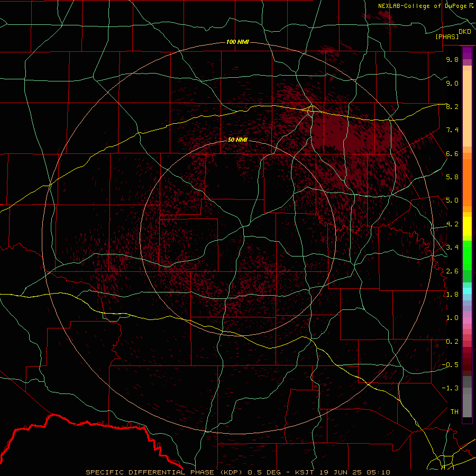
Task: Click the TH label beside the color bar
Action: [454, 412]
